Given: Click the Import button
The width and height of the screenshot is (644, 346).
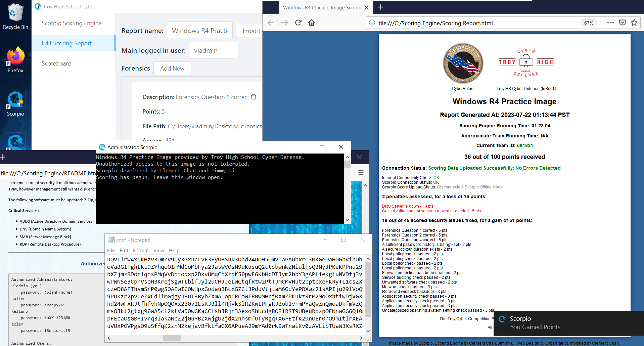Looking at the screenshot, I should 249,31.
